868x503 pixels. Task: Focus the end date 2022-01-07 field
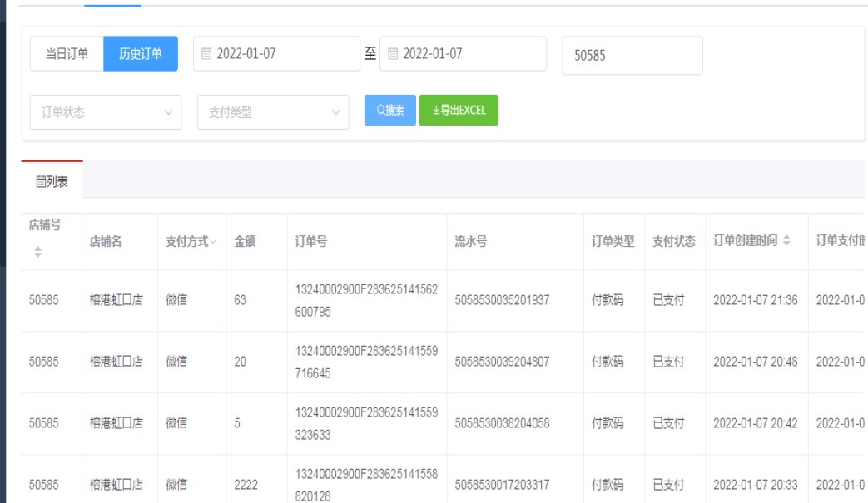point(469,54)
